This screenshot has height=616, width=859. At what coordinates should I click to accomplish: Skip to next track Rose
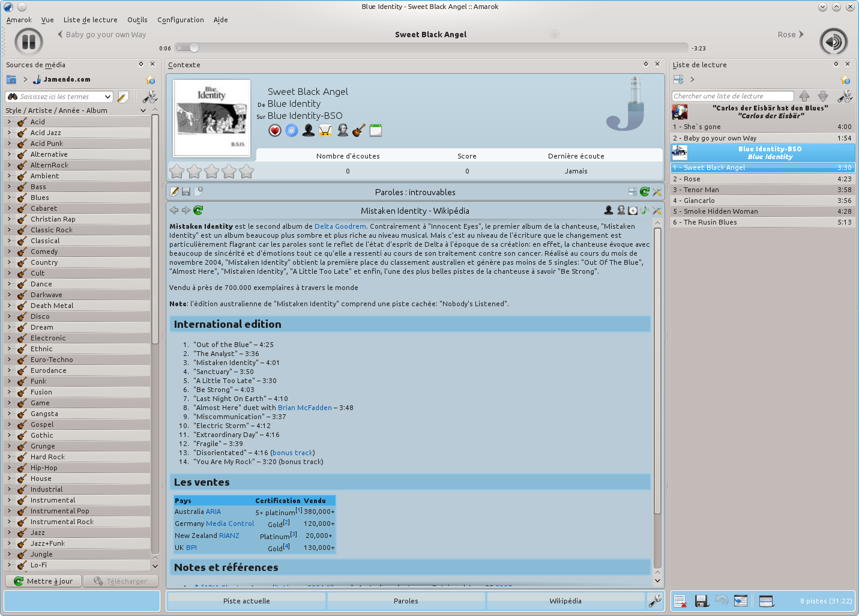[791, 34]
